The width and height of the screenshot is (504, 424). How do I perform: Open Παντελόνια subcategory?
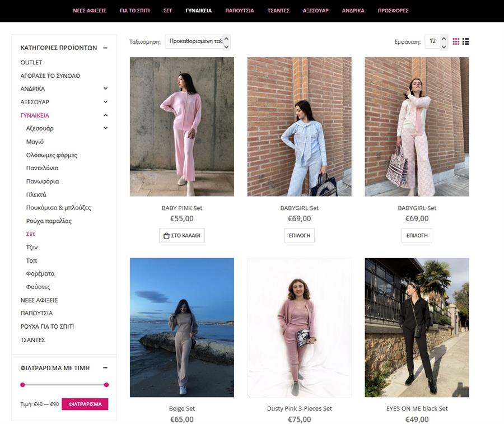click(42, 168)
